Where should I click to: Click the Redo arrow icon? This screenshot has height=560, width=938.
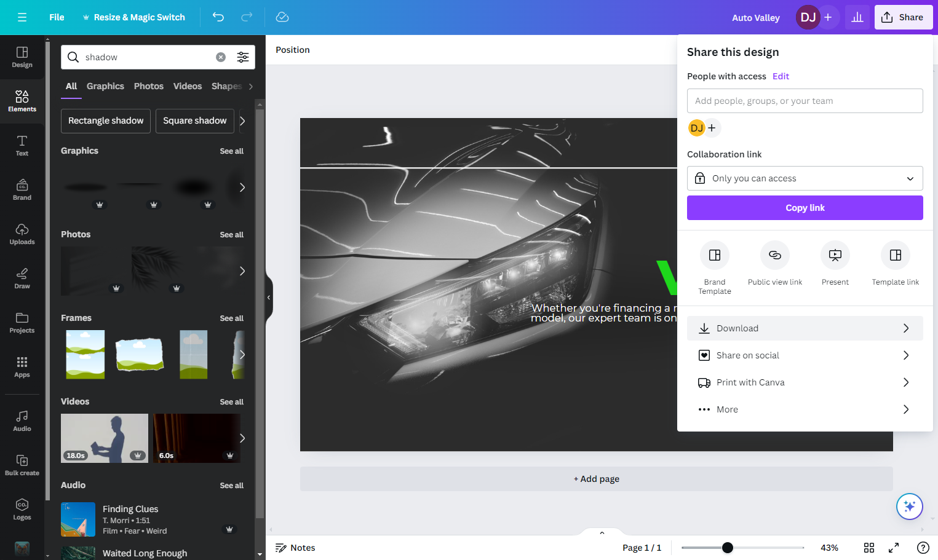tap(247, 17)
